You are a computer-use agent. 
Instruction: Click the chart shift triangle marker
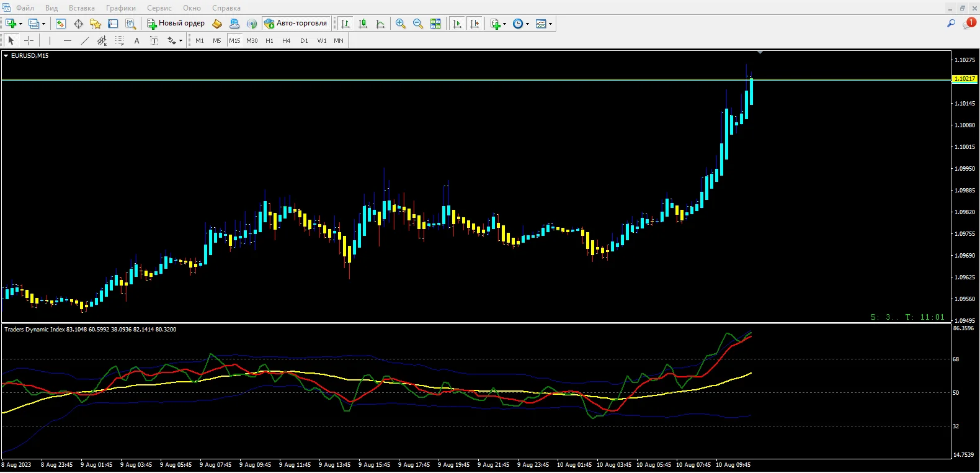[x=760, y=53]
